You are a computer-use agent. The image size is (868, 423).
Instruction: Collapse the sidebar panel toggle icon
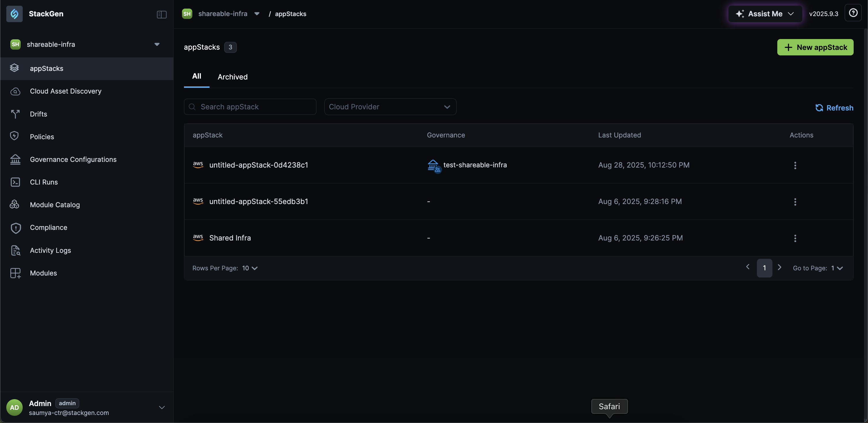[162, 14]
